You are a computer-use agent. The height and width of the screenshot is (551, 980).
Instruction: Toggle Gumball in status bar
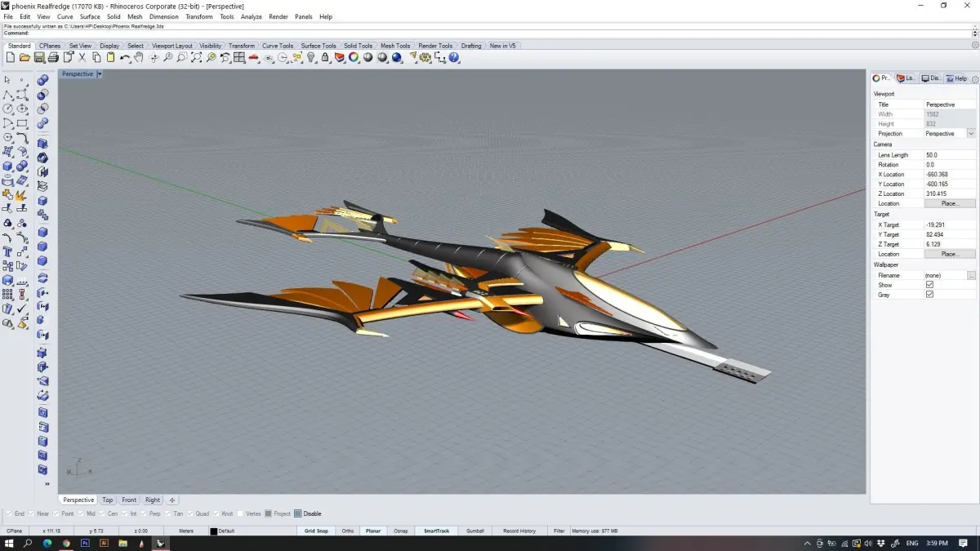tap(475, 531)
